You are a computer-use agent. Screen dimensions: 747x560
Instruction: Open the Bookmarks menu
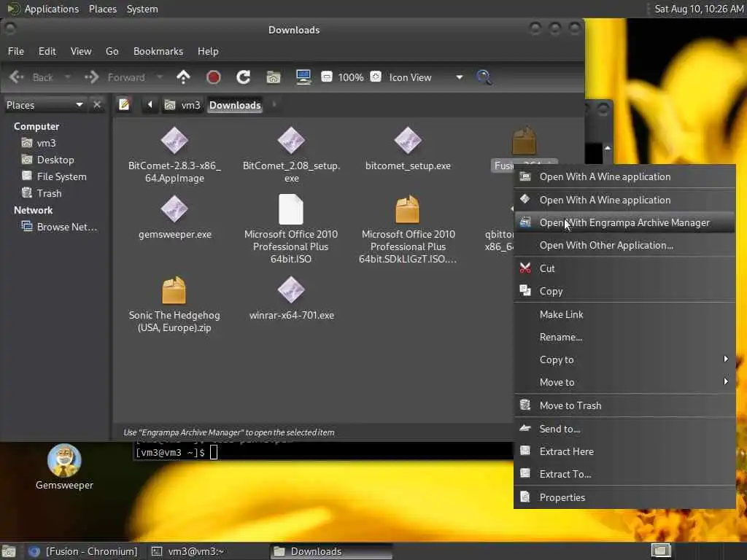[158, 51]
